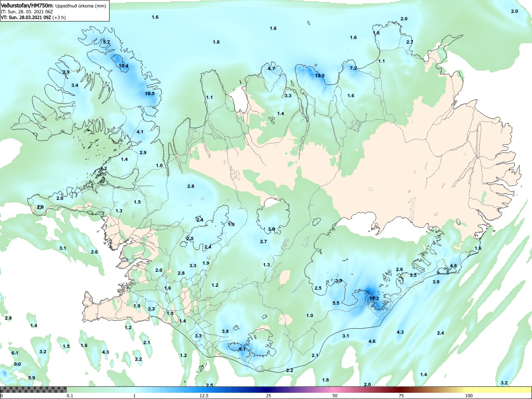Click the 'IT: Sun. 28. 03. 2021 06Z' line
Viewport: 532px width, 399px height.
click(x=27, y=12)
